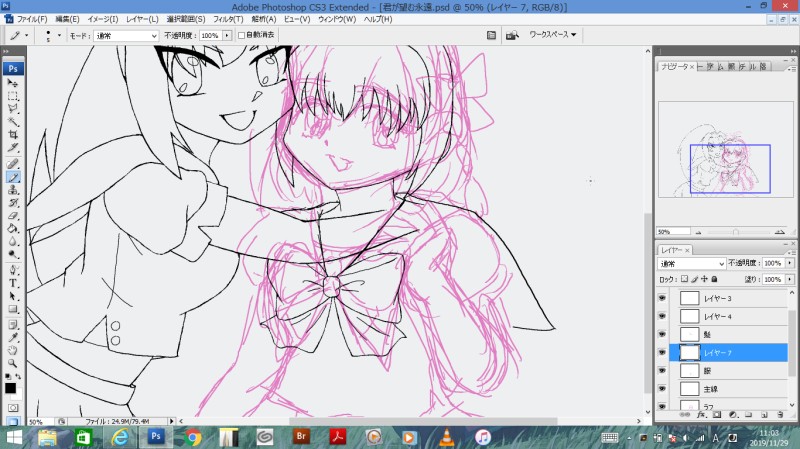Open Adobe Bridge from options bar
Screen dimensions: 800x449
point(512,35)
